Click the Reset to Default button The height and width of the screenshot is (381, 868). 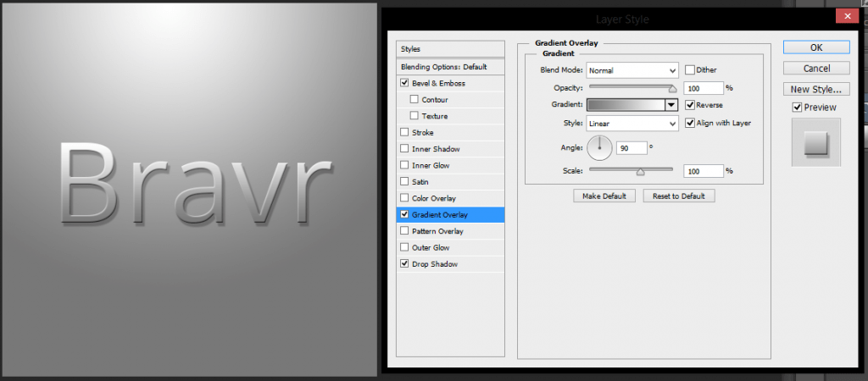coord(679,196)
